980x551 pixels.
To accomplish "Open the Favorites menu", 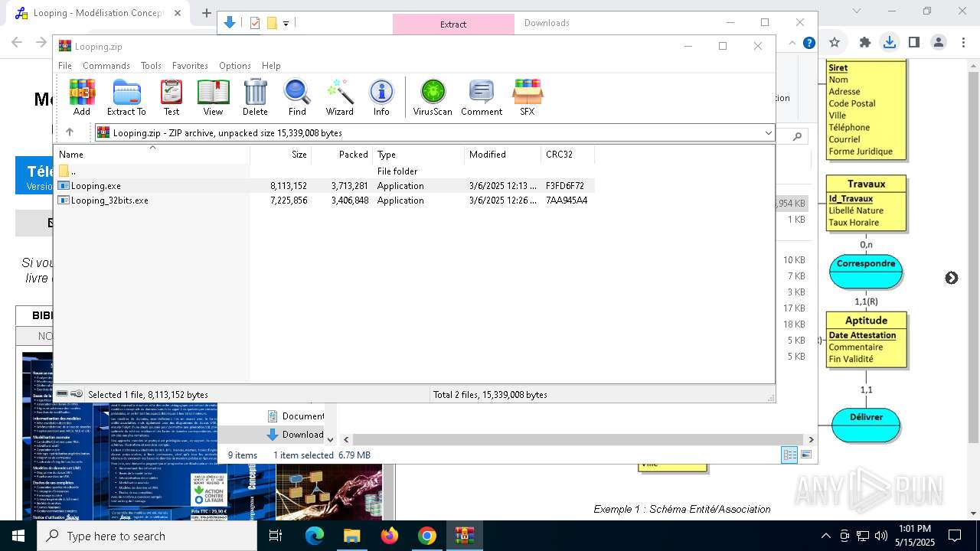I will (x=190, y=66).
